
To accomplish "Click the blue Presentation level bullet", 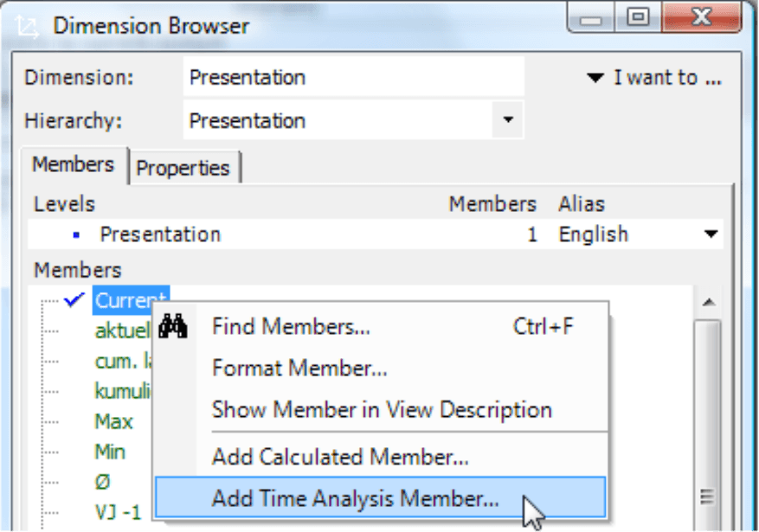I will tap(76, 234).
